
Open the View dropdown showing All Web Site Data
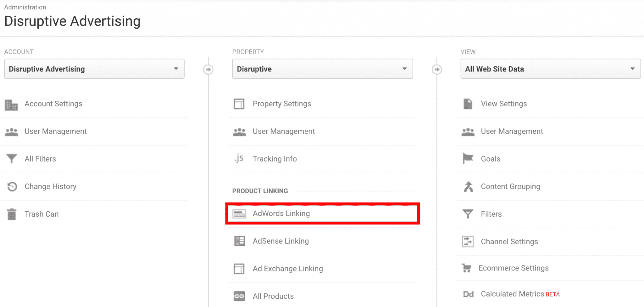tap(551, 69)
